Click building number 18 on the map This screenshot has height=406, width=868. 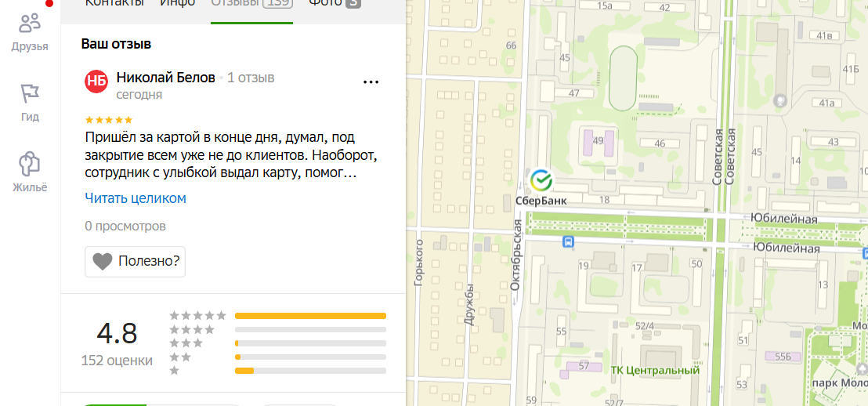[x=605, y=199]
